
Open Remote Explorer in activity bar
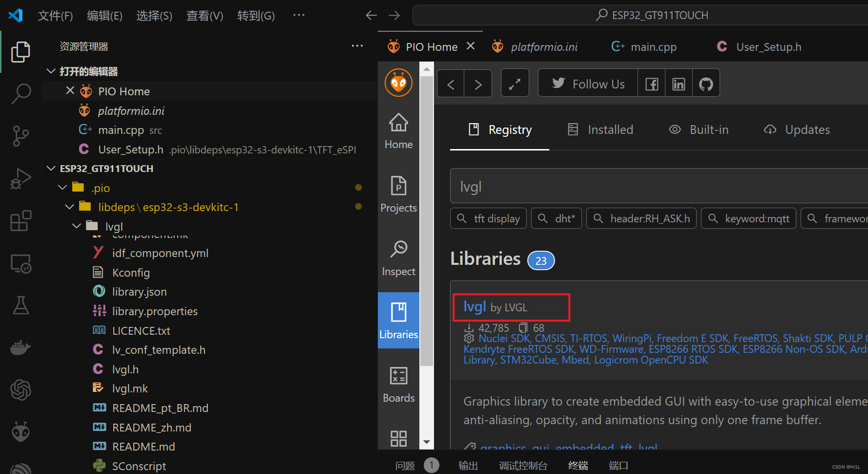point(21,263)
